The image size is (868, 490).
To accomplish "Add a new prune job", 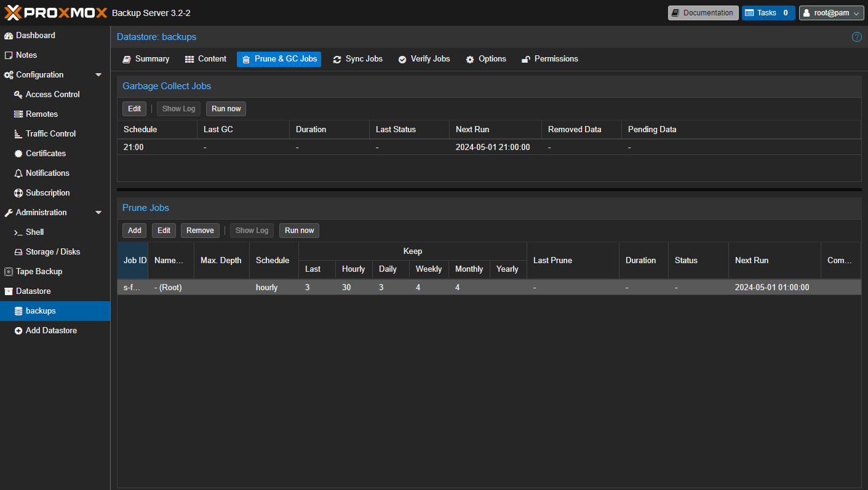I will 134,231.
